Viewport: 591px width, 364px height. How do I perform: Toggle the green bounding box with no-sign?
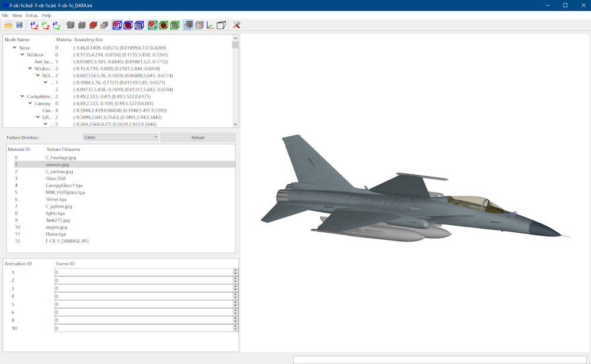click(x=152, y=25)
